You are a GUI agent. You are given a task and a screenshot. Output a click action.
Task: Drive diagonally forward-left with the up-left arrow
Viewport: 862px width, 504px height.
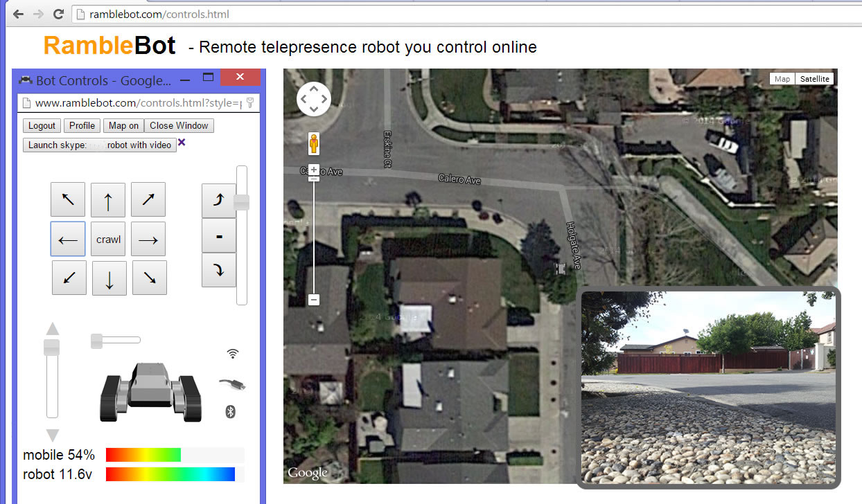point(68,200)
